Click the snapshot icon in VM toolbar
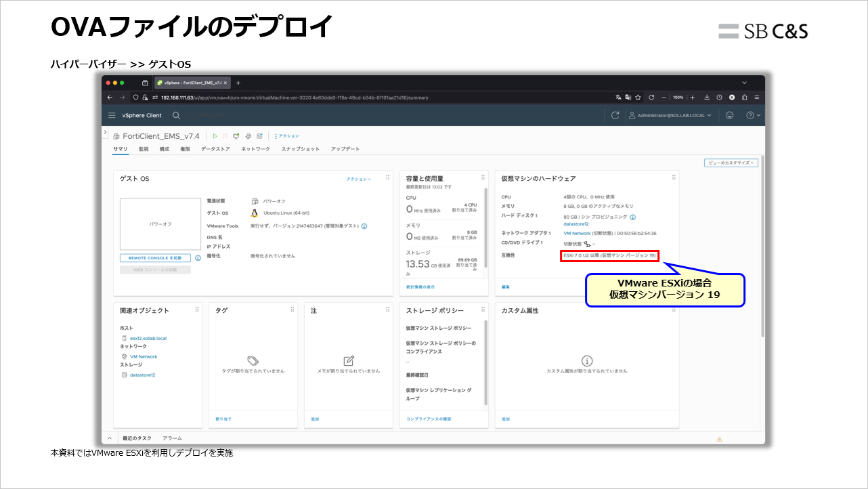This screenshot has width=868, height=489. (259, 136)
